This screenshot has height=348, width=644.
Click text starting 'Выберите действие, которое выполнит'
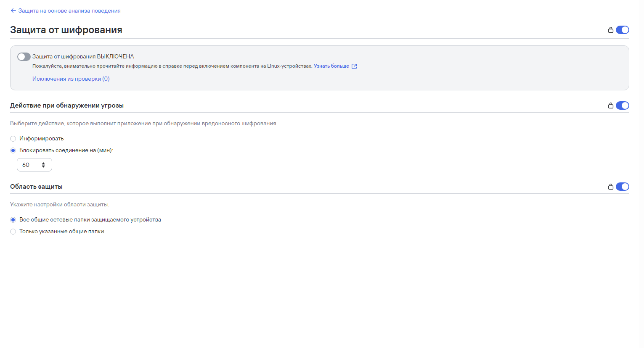(x=143, y=124)
